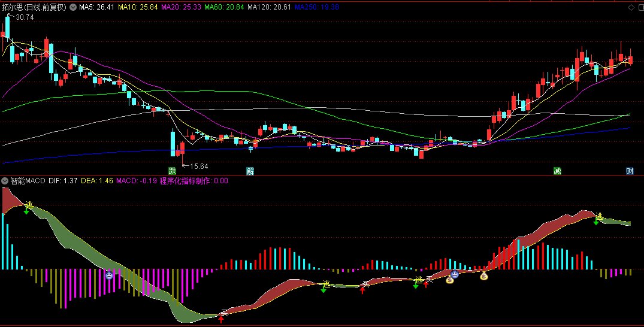The height and width of the screenshot is (327, 644).
Task: Click the 逃 signal at MACD's far-right peak
Action: [x=599, y=216]
